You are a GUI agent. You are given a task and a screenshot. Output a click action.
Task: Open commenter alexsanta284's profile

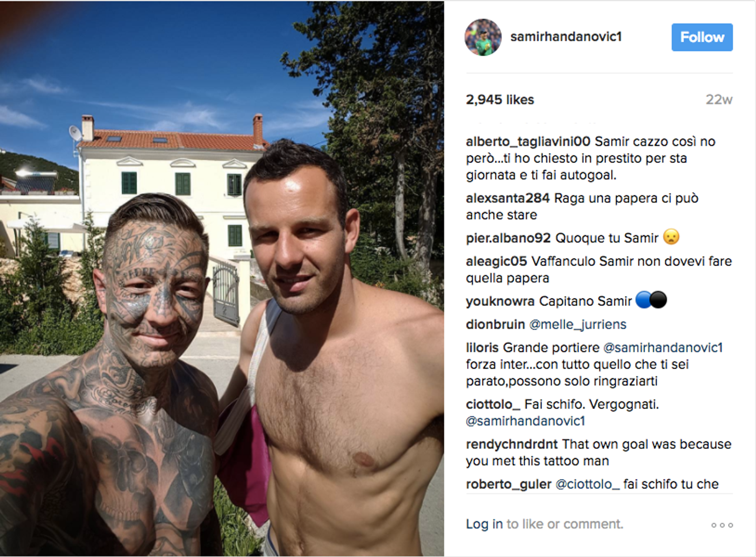pos(508,198)
